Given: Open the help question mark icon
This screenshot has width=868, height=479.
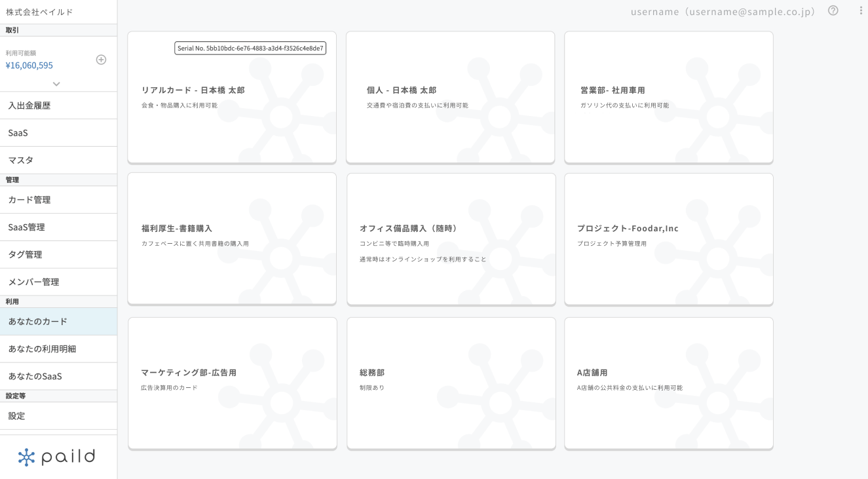Looking at the screenshot, I should (833, 10).
